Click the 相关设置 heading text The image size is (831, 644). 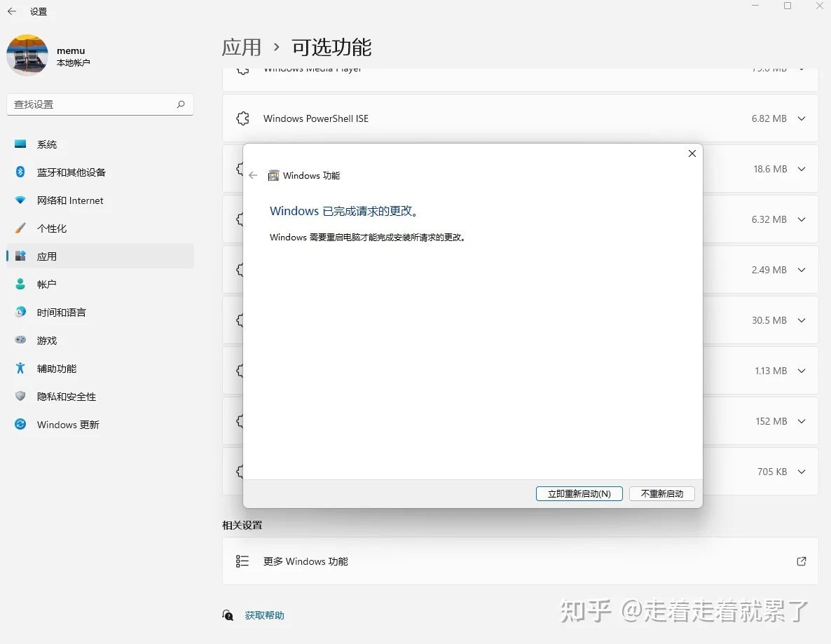[242, 526]
